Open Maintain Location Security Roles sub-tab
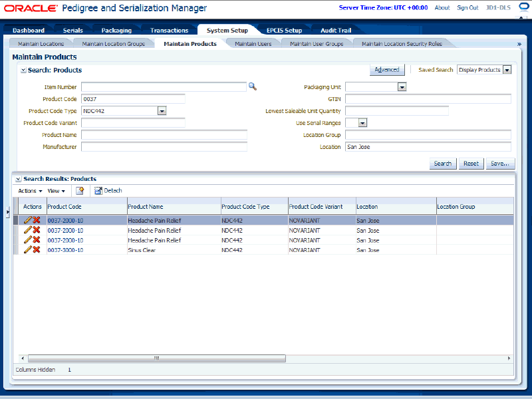 pyautogui.click(x=402, y=44)
